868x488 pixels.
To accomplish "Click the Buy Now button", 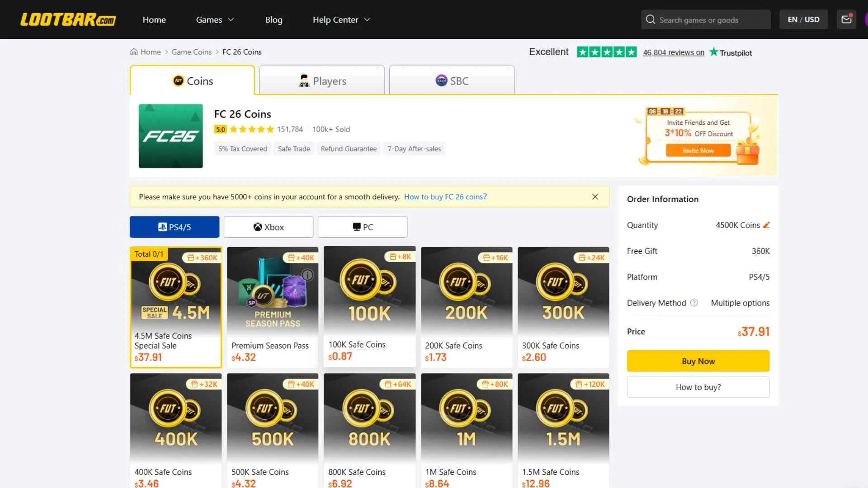I will (698, 361).
